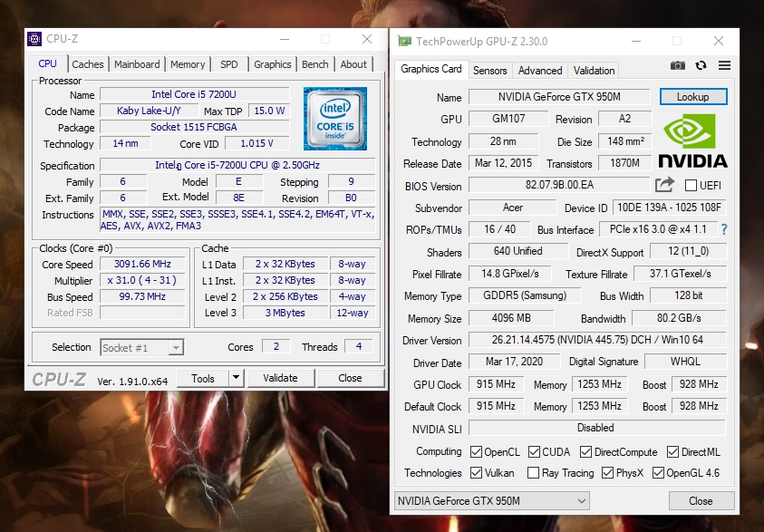This screenshot has height=532, width=764.
Task: Switch to the Graphics tab in CPU-Z
Action: click(273, 64)
